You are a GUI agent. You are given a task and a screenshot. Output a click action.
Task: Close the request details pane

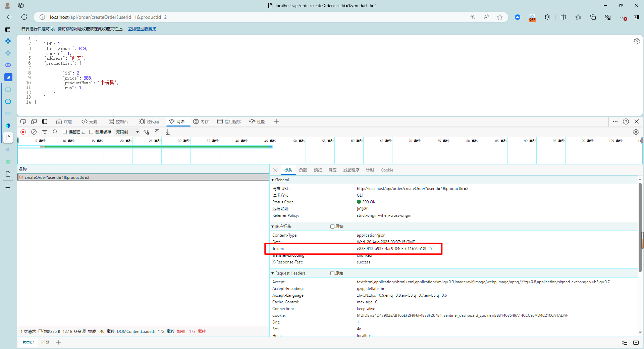pyautogui.click(x=275, y=170)
